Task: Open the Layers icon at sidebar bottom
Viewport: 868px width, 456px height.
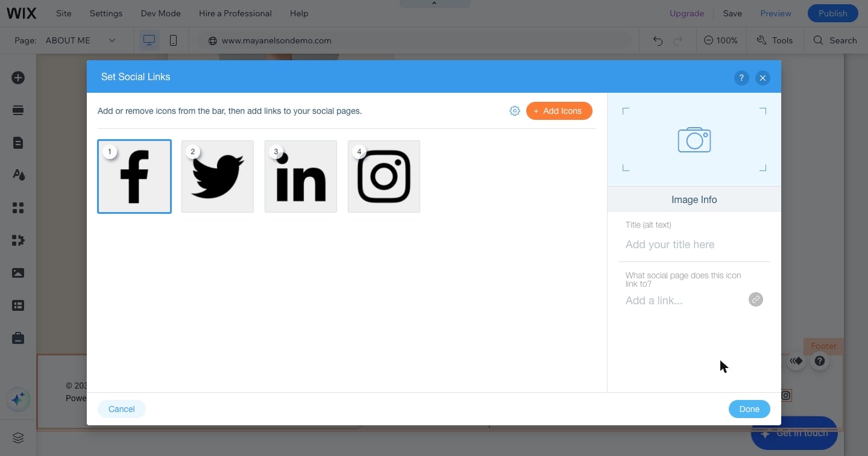Action: point(18,438)
